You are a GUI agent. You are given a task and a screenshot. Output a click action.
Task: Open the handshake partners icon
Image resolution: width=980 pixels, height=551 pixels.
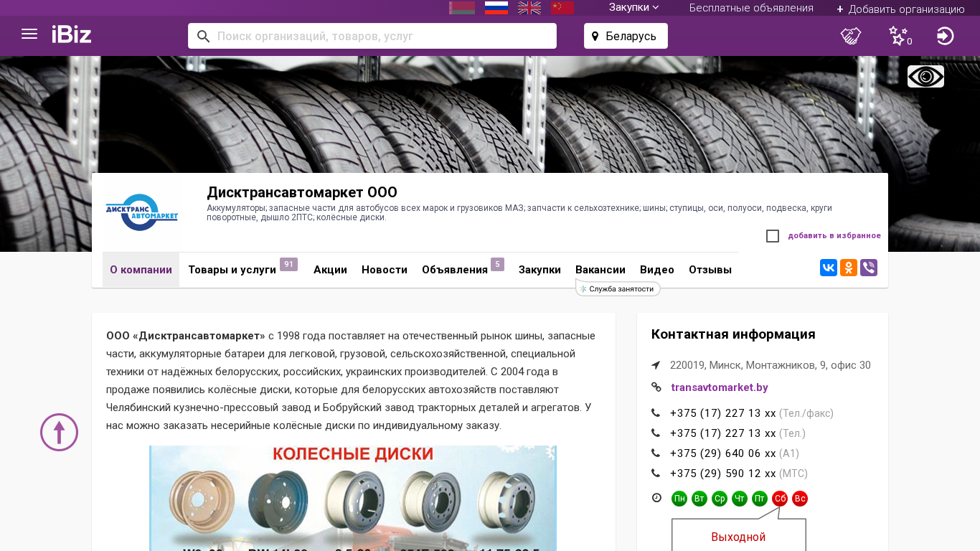coord(851,36)
